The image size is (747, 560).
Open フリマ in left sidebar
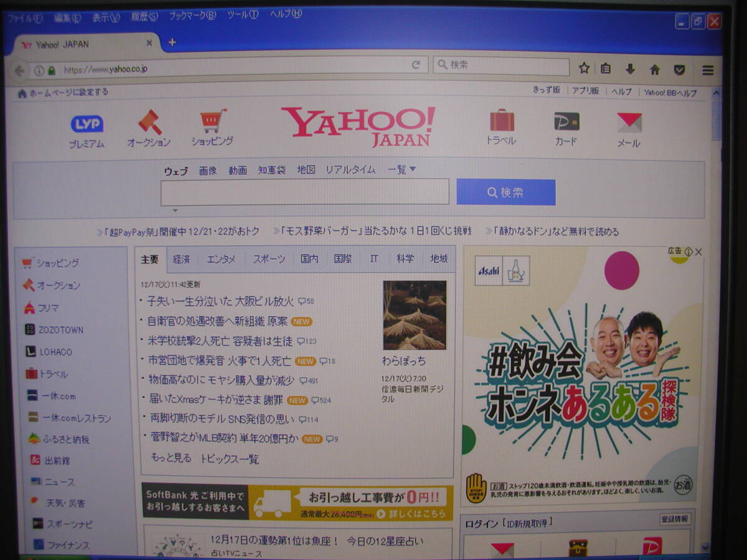(48, 308)
